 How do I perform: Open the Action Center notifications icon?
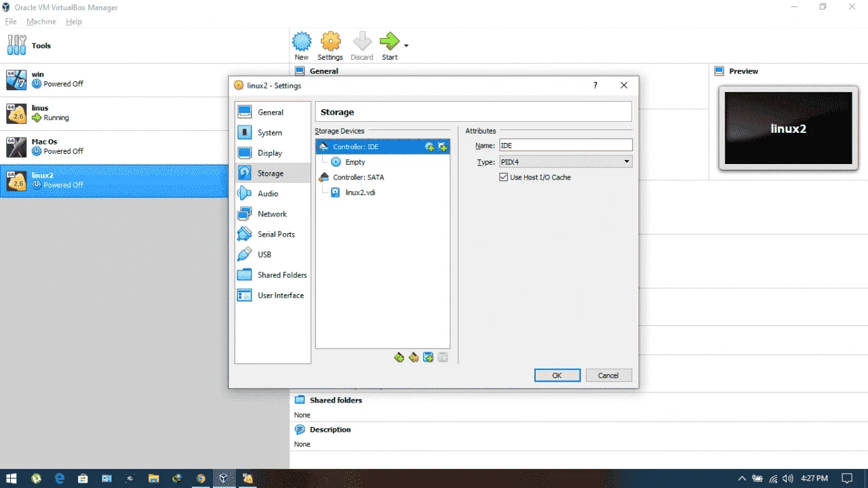pos(847,479)
